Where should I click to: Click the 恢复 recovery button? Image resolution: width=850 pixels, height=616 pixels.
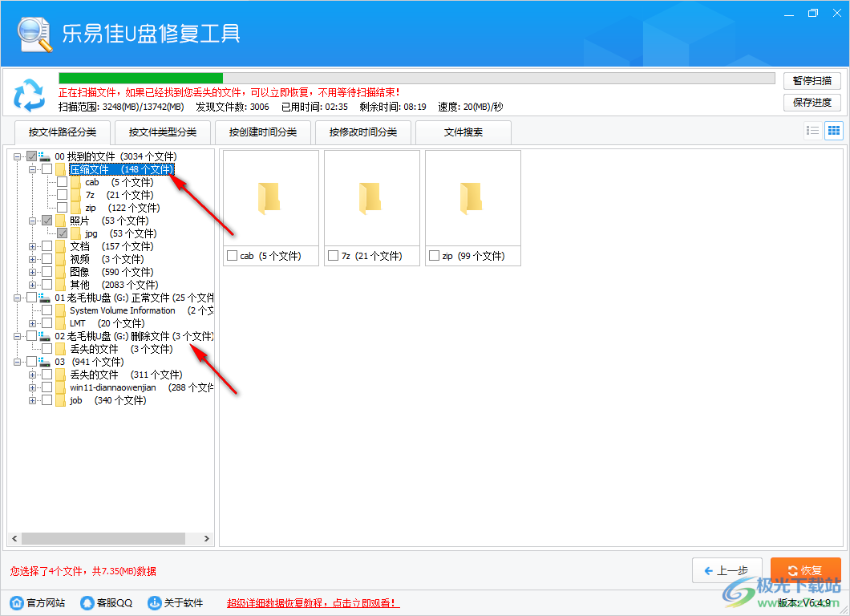click(x=806, y=570)
